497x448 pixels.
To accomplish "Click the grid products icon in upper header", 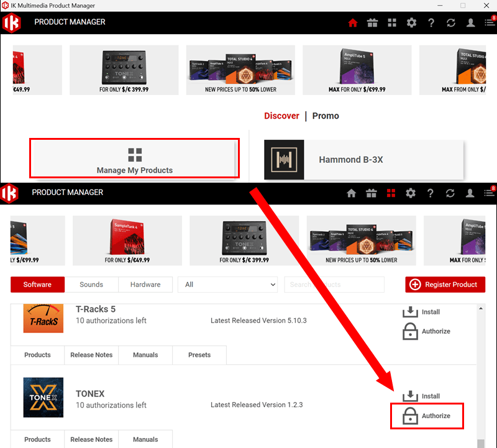I will 392,22.
